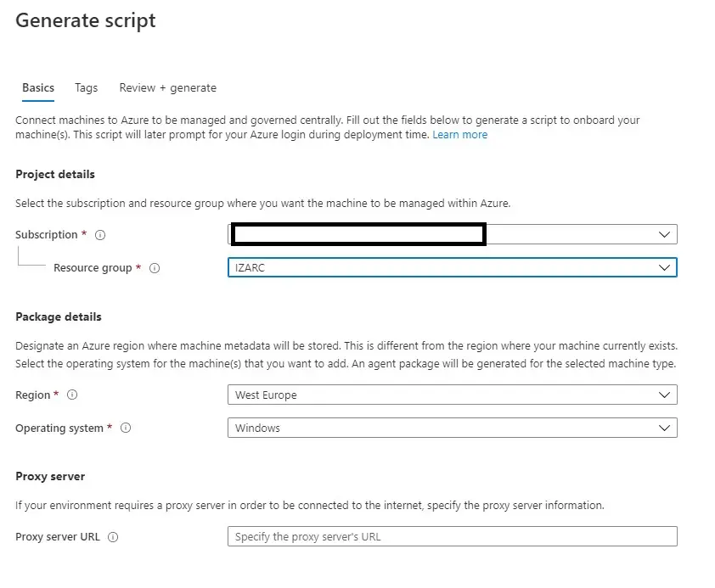Click the Proxy server URL info icon
The width and height of the screenshot is (715, 588).
click(x=113, y=537)
